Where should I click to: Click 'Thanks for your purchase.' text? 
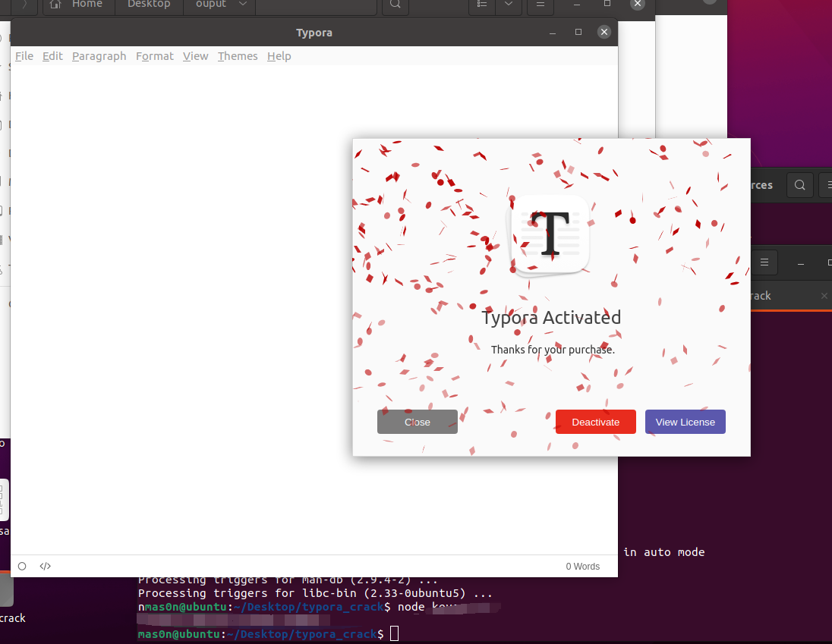point(553,350)
